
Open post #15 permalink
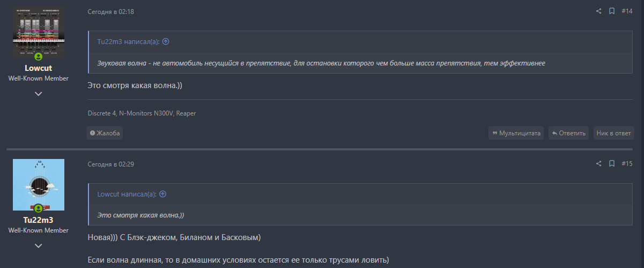point(627,164)
